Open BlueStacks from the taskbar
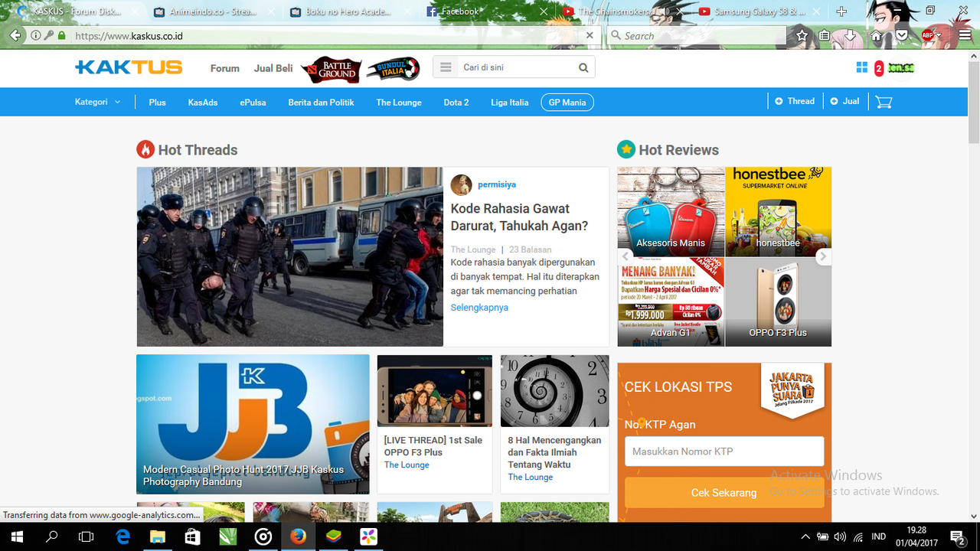Screen dimensions: 980x551 coord(334,536)
